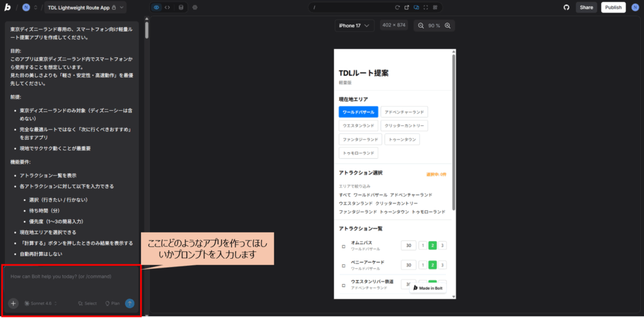Open the Sonnet 4.6 model selector
The image size is (644, 318).
pyautogui.click(x=40, y=303)
